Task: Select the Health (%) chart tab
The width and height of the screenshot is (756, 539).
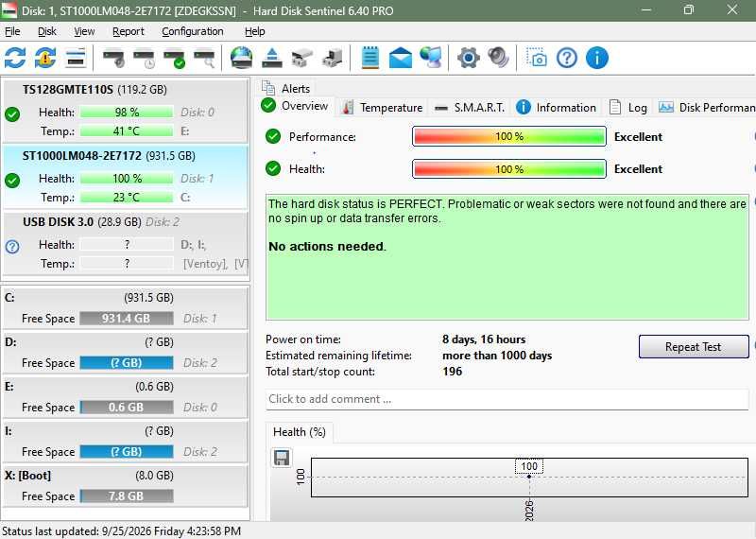Action: [x=300, y=432]
